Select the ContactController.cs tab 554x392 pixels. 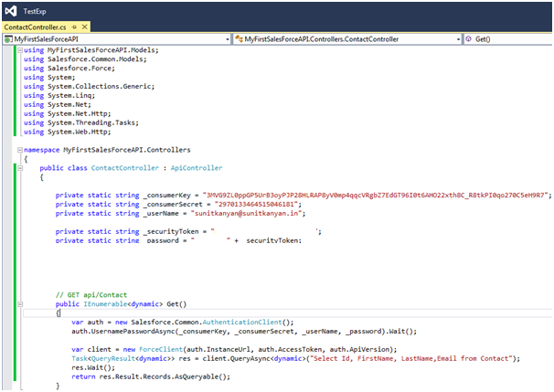[35, 27]
